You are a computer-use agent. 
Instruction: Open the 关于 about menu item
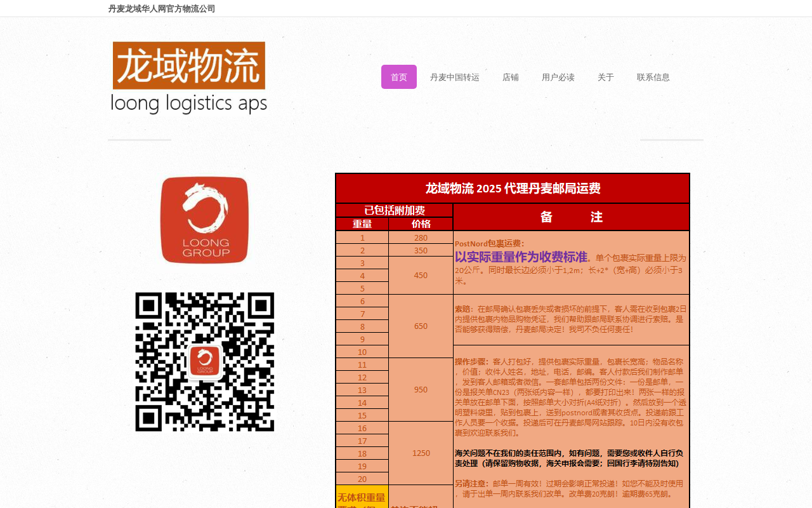point(606,77)
